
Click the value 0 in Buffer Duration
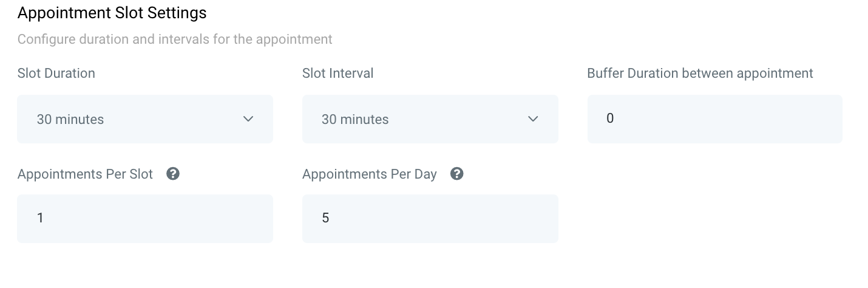click(x=610, y=118)
